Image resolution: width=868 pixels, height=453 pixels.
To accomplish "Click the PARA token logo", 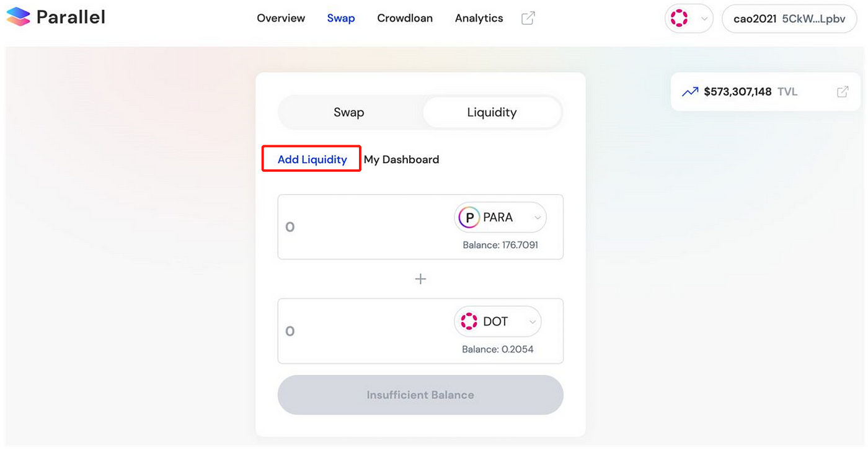I will tap(469, 218).
